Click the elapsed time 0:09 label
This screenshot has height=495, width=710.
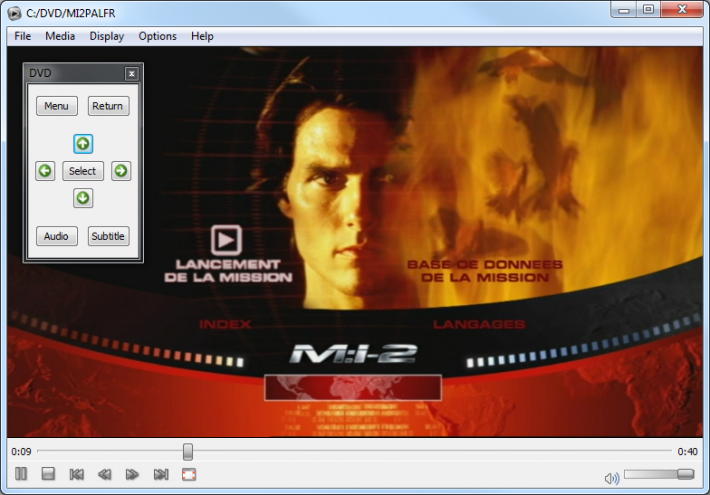[21, 452]
